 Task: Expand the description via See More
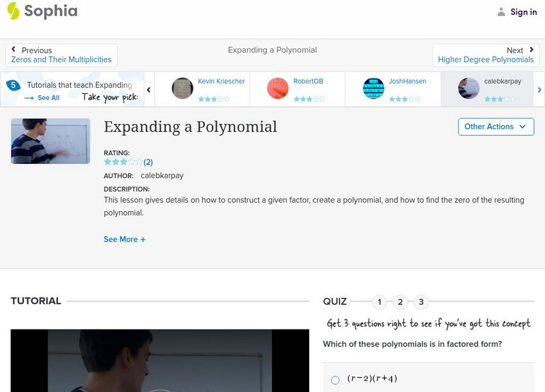125,240
